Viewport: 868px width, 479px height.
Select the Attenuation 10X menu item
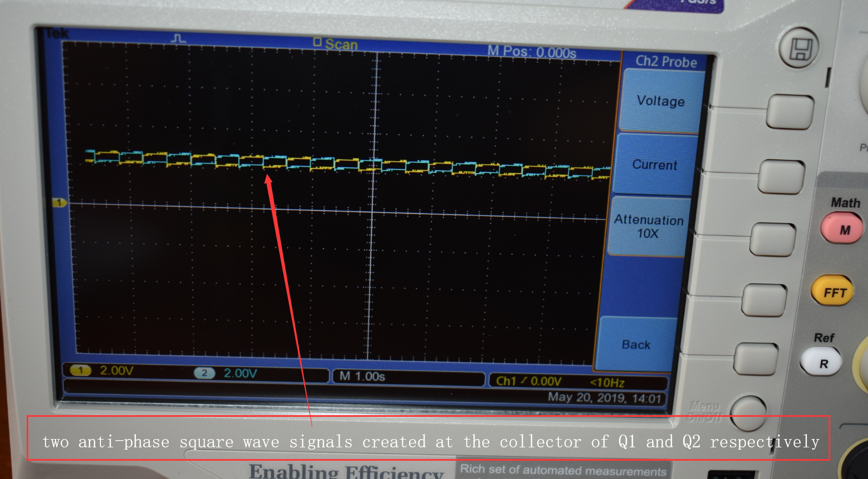point(648,226)
